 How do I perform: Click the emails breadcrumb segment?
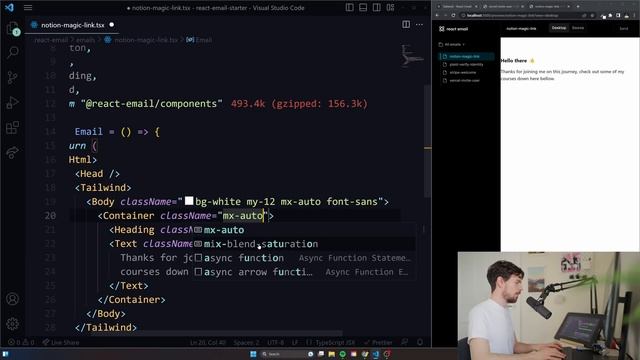85,40
